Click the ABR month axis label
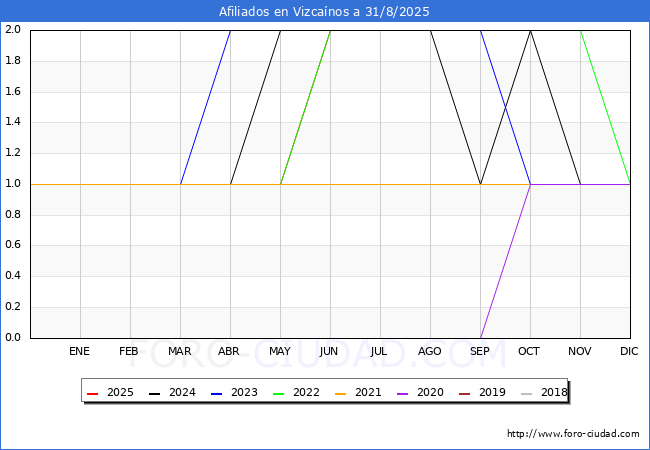This screenshot has width=650, height=450. click(229, 351)
